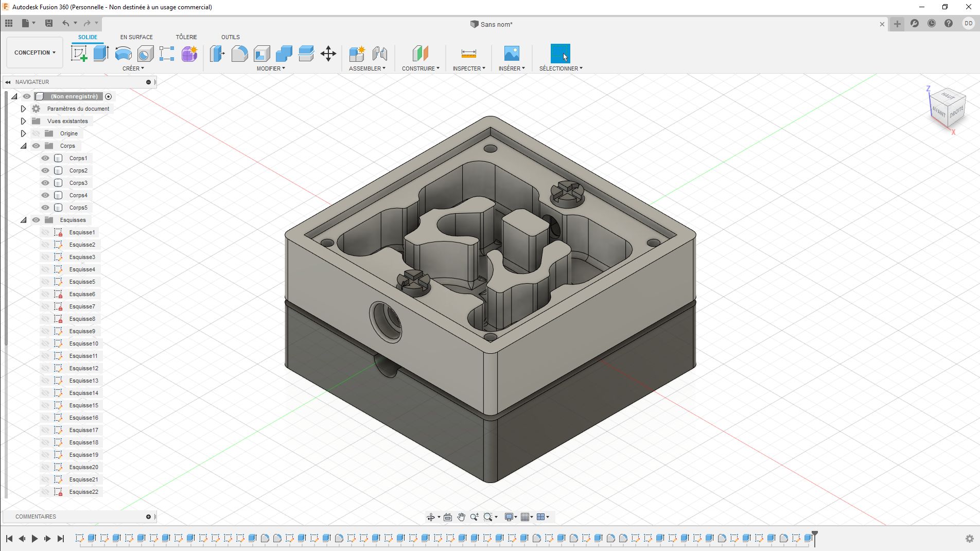The width and height of the screenshot is (980, 551).
Task: Select the Pan hand tool in navigation bar
Action: click(461, 517)
